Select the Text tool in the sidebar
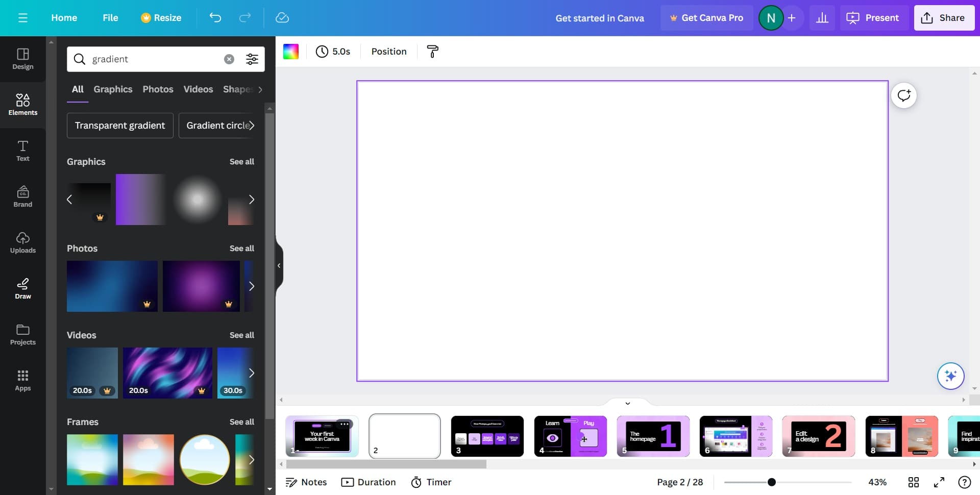 click(x=22, y=151)
